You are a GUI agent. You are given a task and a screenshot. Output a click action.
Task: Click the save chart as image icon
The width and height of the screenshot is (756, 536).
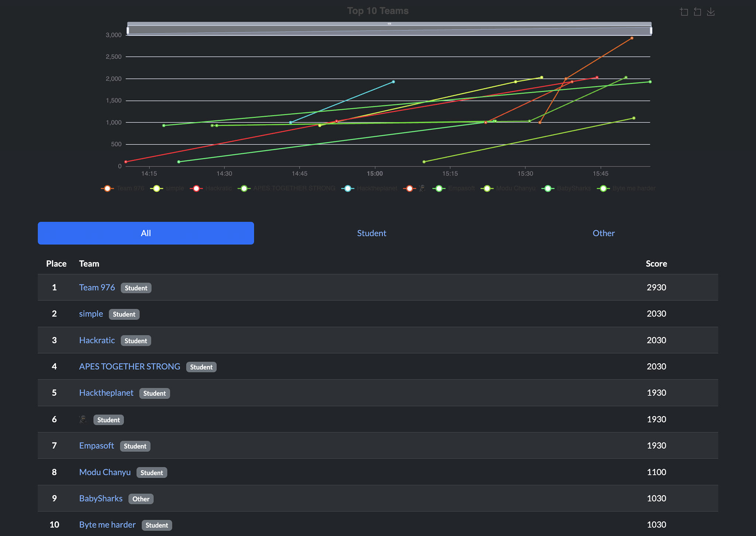click(x=711, y=12)
